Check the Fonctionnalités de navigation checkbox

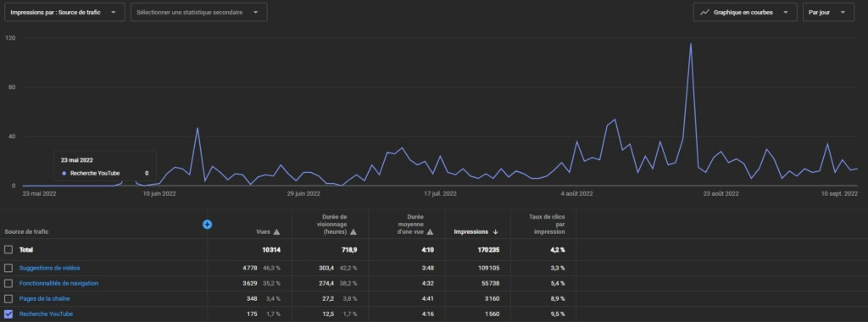coord(8,283)
